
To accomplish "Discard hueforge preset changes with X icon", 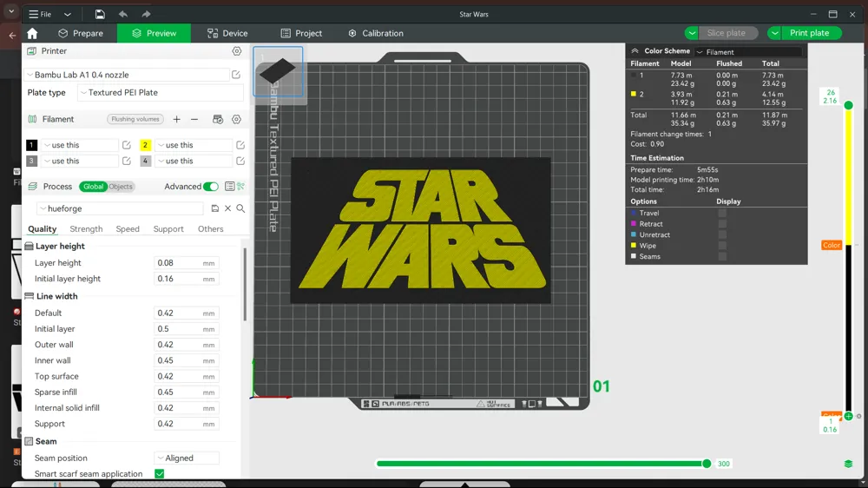I will [x=227, y=208].
